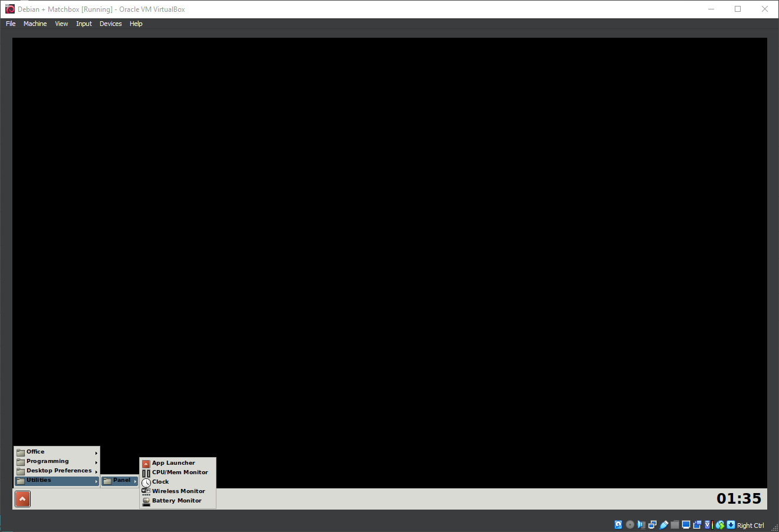
Task: Click the USB devices status bar icon
Action: tap(664, 524)
